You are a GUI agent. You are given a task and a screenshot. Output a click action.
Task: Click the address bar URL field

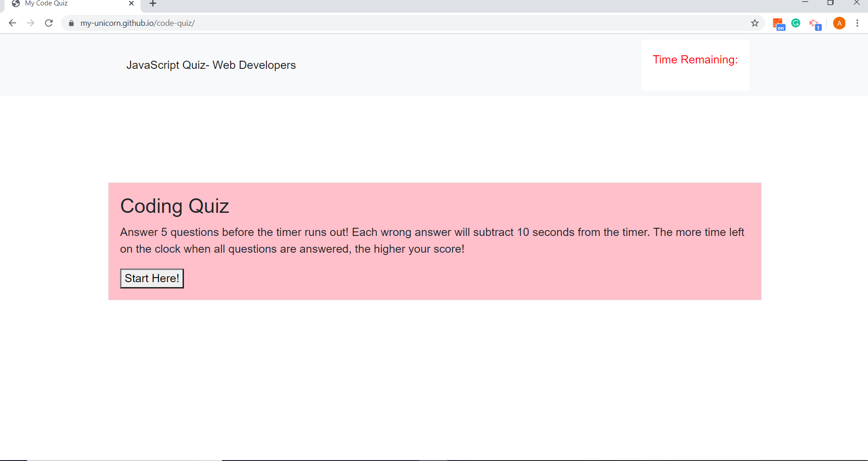[408, 23]
